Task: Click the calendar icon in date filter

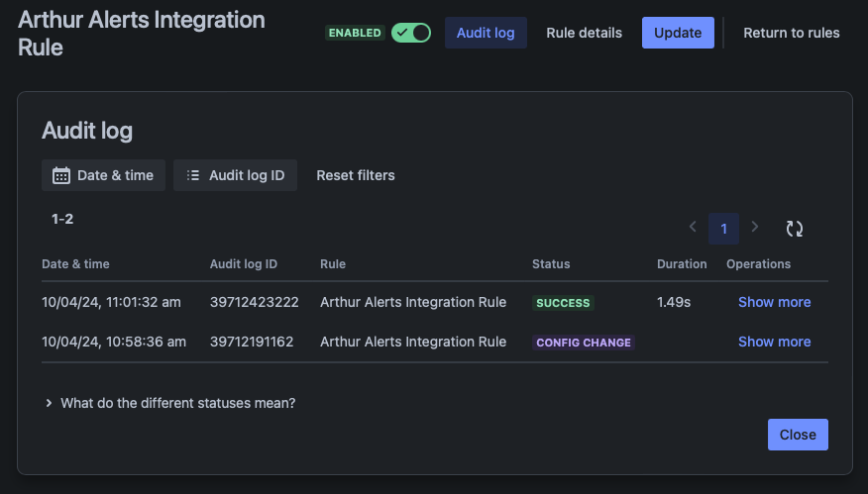Action: [61, 175]
